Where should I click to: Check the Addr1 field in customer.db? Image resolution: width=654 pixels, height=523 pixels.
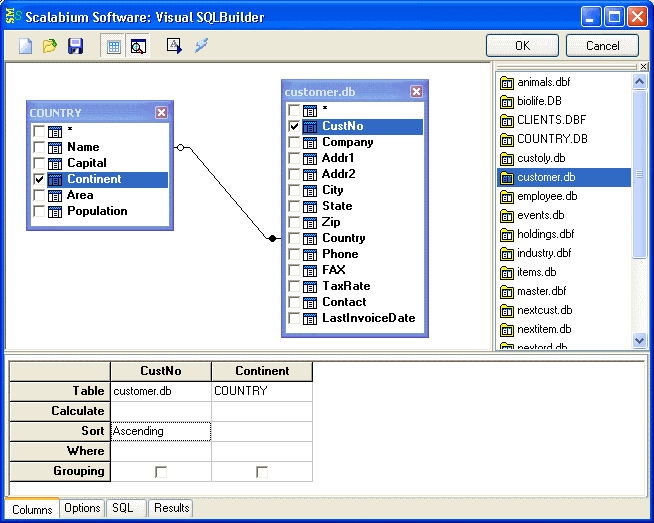click(294, 158)
